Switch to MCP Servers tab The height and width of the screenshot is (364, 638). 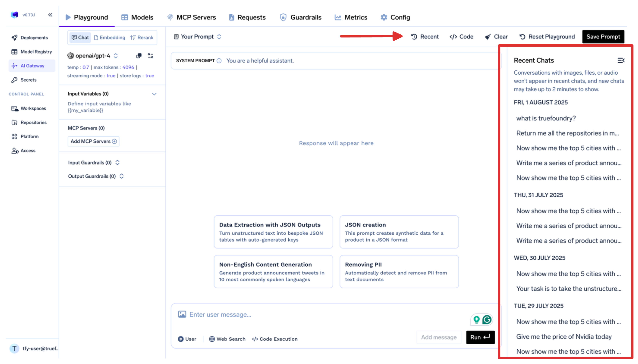click(191, 17)
